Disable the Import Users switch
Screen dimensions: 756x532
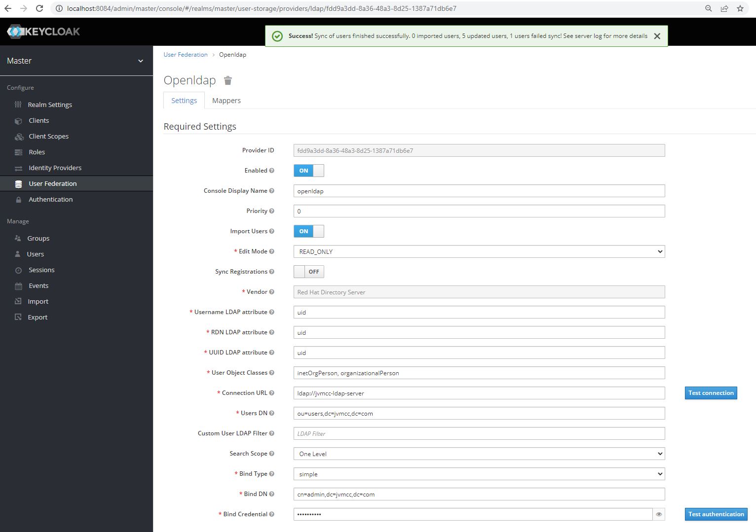(x=308, y=231)
